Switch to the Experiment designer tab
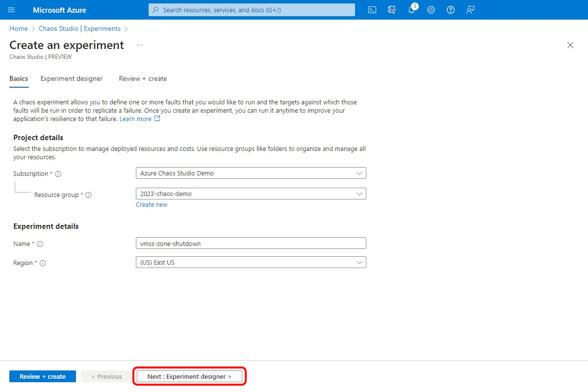Image resolution: width=588 pixels, height=392 pixels. click(x=71, y=79)
